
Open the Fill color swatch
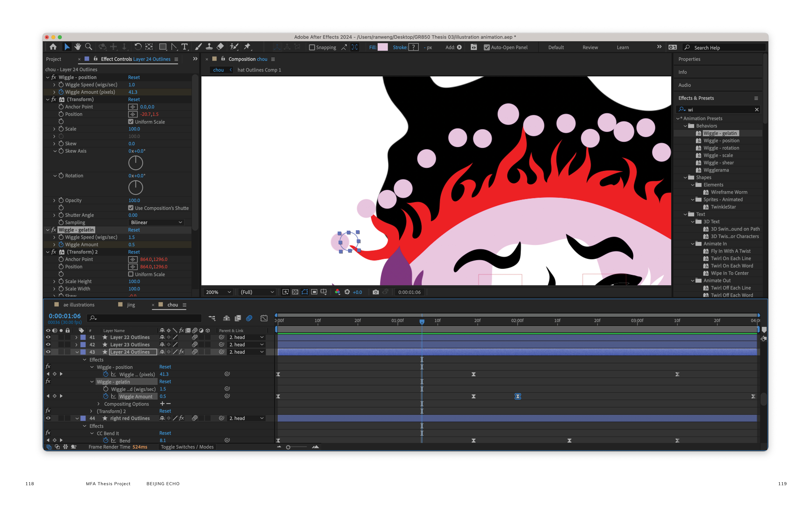(382, 47)
